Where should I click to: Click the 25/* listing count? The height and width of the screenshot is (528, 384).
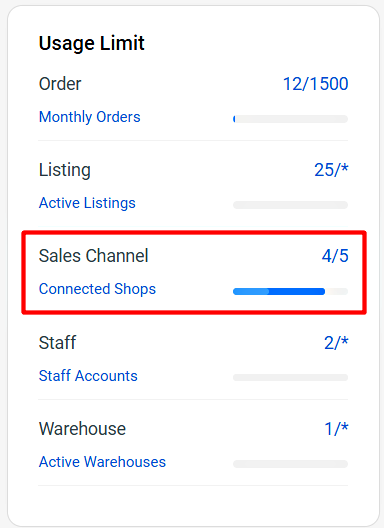click(331, 170)
